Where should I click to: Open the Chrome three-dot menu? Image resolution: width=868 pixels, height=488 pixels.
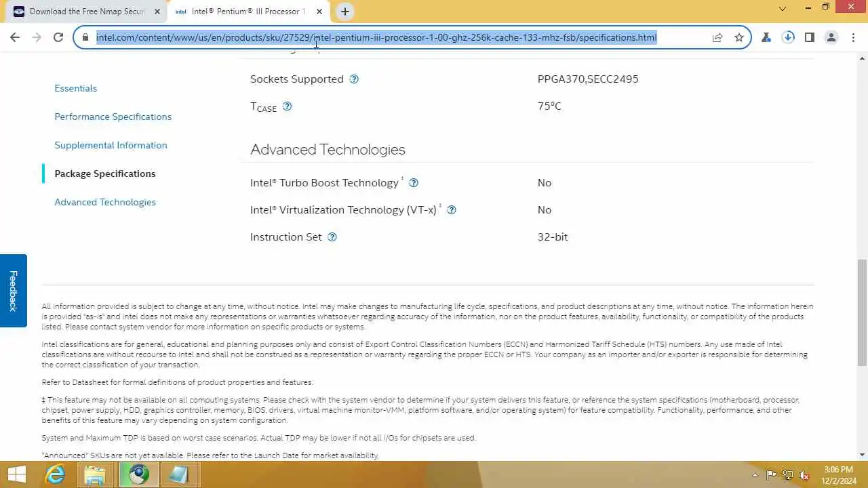(x=853, y=37)
